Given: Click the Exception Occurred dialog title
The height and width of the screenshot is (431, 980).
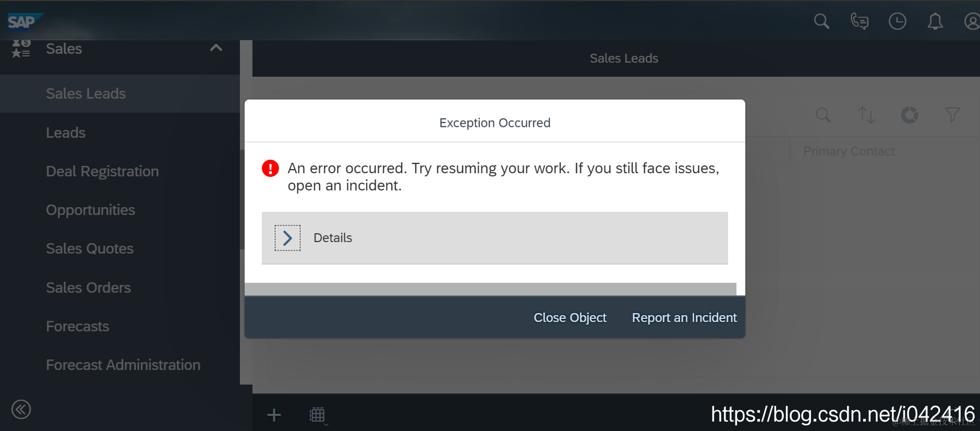Looking at the screenshot, I should (495, 123).
